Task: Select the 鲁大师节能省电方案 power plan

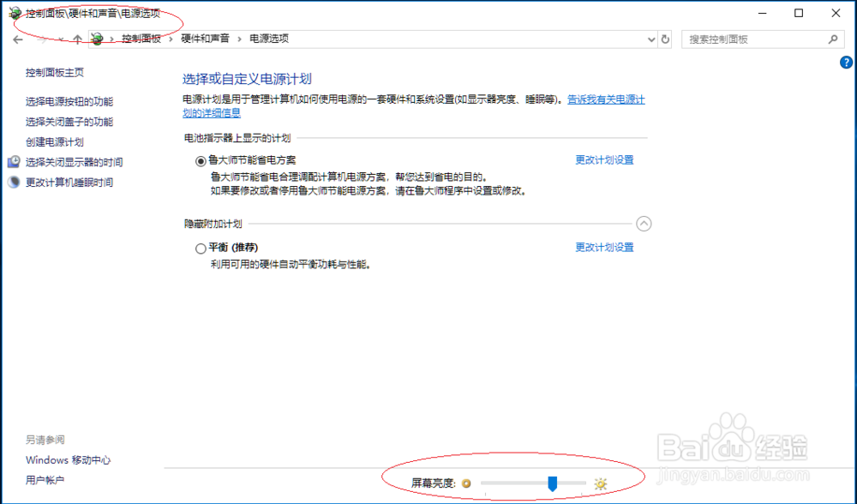Action: point(199,158)
